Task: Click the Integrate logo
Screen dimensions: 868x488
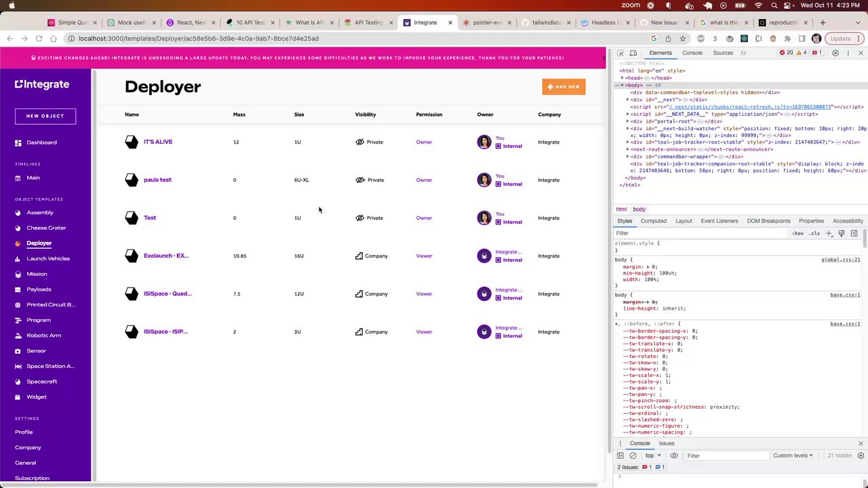Action: [x=42, y=85]
